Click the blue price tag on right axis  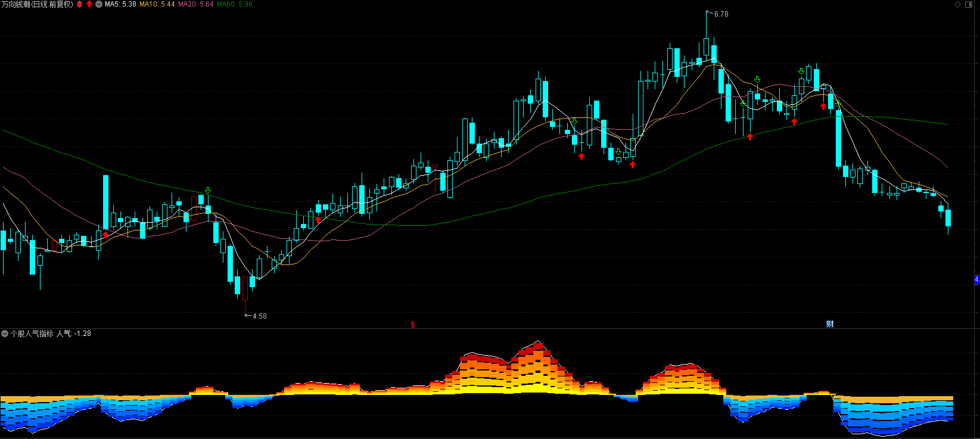(x=977, y=279)
